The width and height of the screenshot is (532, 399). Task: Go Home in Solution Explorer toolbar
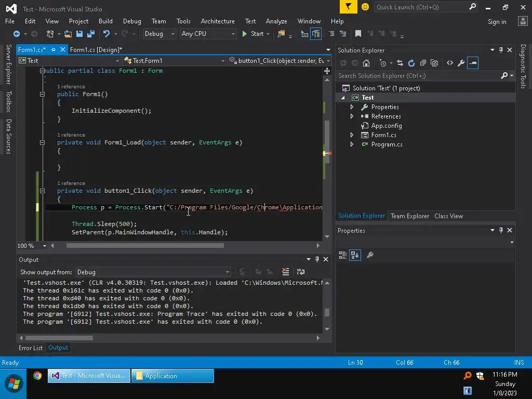(366, 63)
